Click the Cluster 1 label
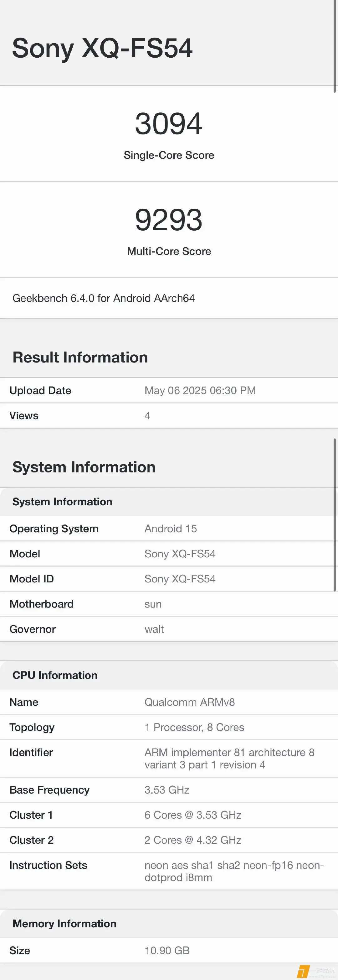The width and height of the screenshot is (338, 980). click(31, 815)
